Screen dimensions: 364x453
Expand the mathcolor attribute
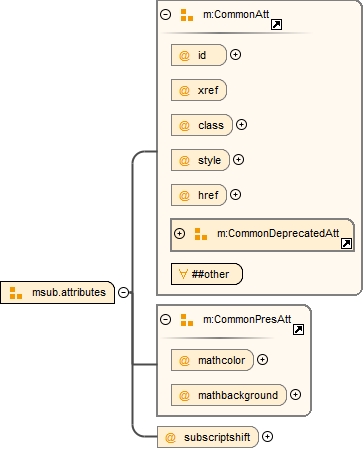coord(263,359)
